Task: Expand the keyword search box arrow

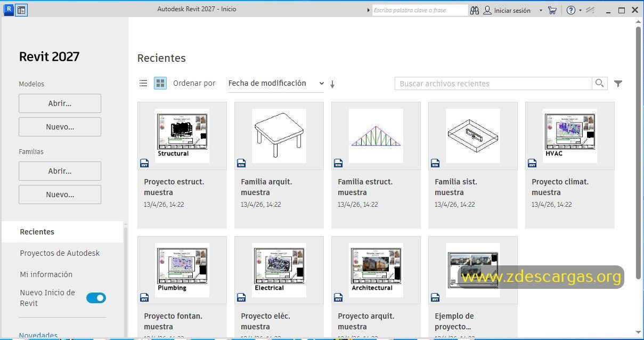Action: tap(369, 10)
